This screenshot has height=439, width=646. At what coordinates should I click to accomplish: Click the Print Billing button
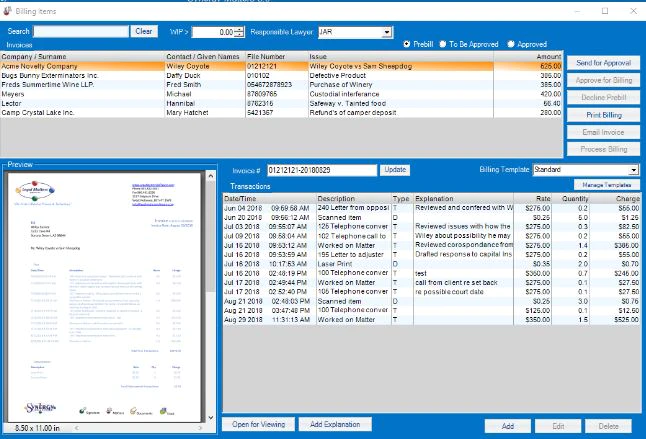pyautogui.click(x=604, y=115)
